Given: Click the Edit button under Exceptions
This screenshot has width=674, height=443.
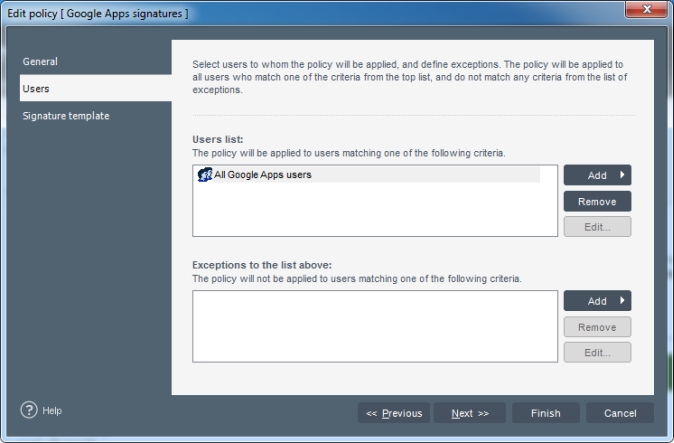Looking at the screenshot, I should click(597, 352).
